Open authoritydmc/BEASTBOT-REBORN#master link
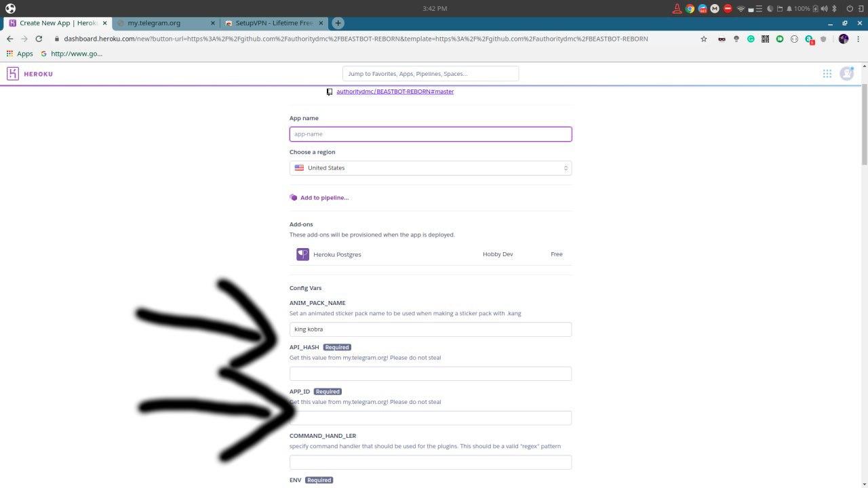This screenshot has height=488, width=868. (395, 91)
